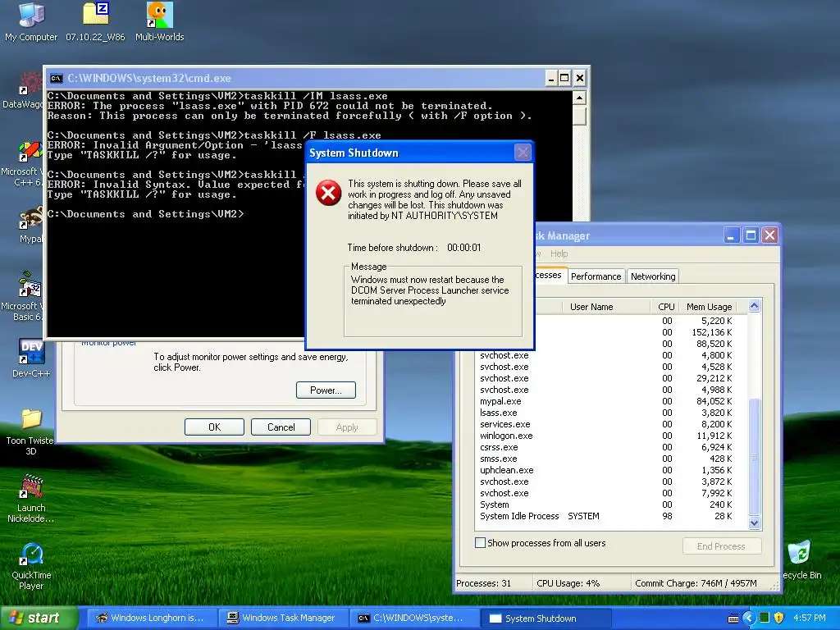Click the Commit Charge status bar entry

click(x=696, y=583)
